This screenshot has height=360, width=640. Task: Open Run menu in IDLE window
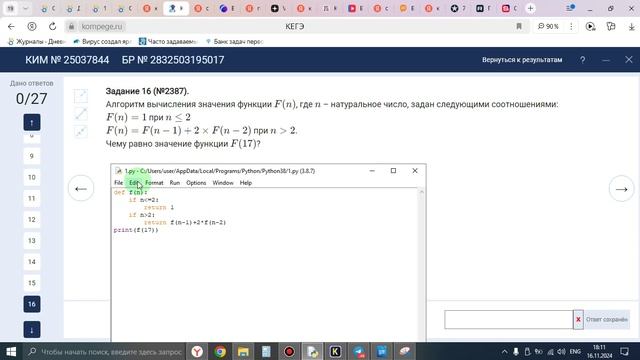click(x=175, y=183)
